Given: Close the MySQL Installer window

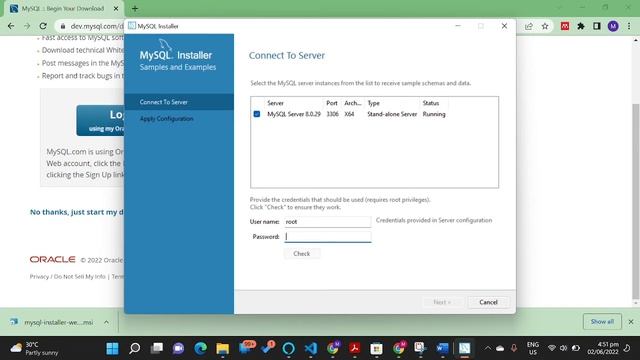Looking at the screenshot, I should (504, 26).
